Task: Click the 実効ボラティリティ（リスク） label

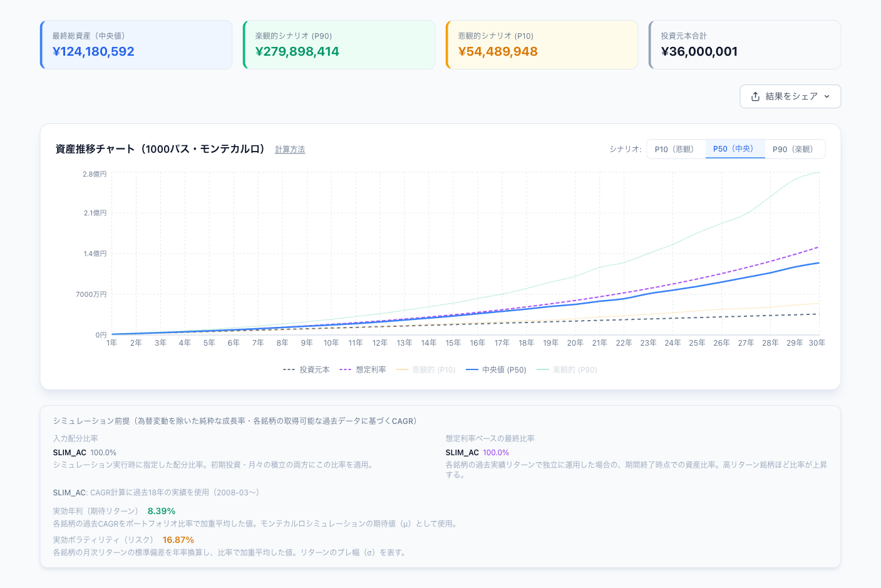Action: coord(105,540)
